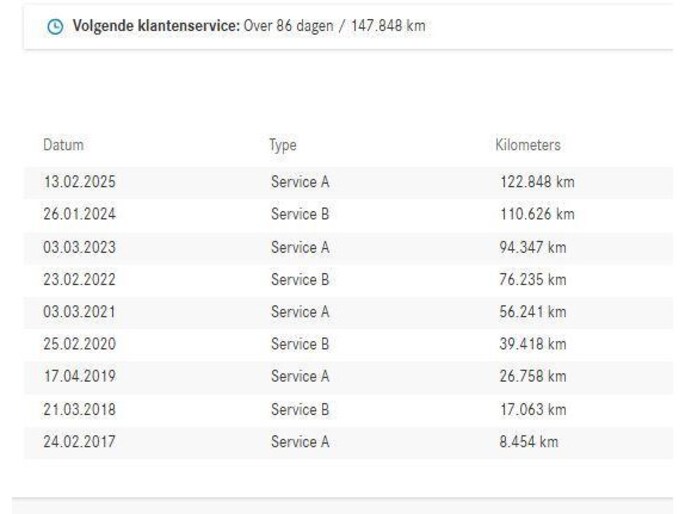685x514 pixels.
Task: Select the 8.454 km mileage cell
Action: (x=529, y=441)
